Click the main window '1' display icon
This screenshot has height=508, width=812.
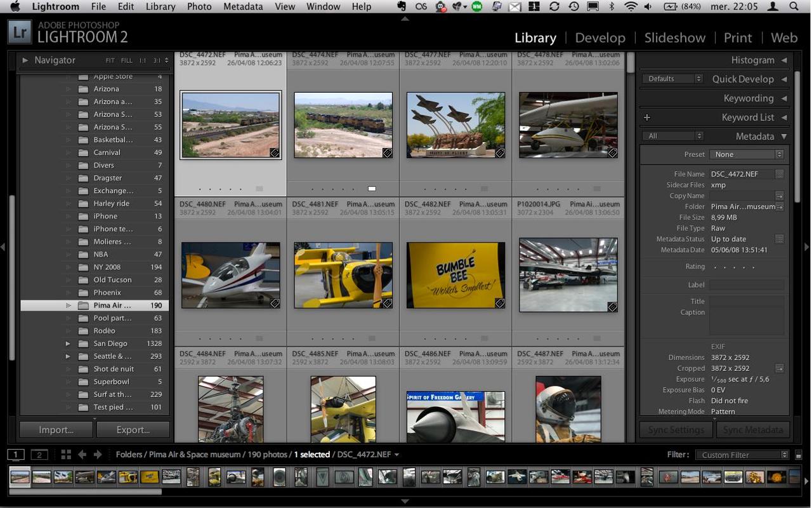pos(16,454)
